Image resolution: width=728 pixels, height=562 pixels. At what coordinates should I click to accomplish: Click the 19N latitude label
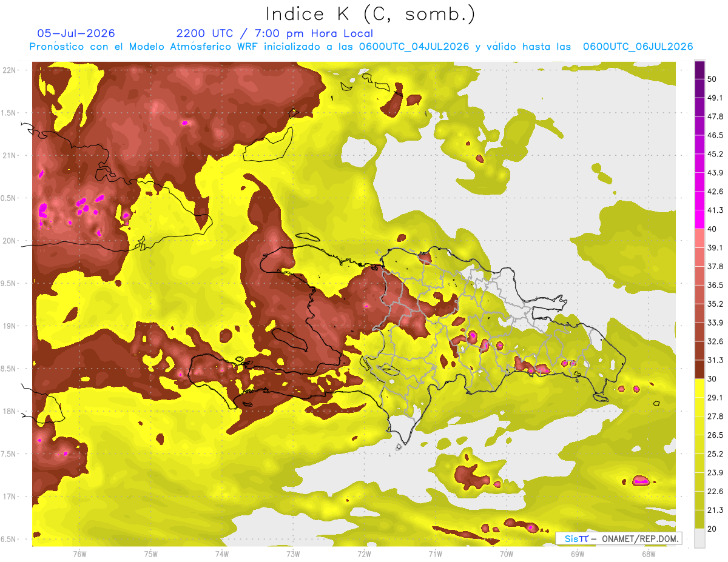point(9,326)
